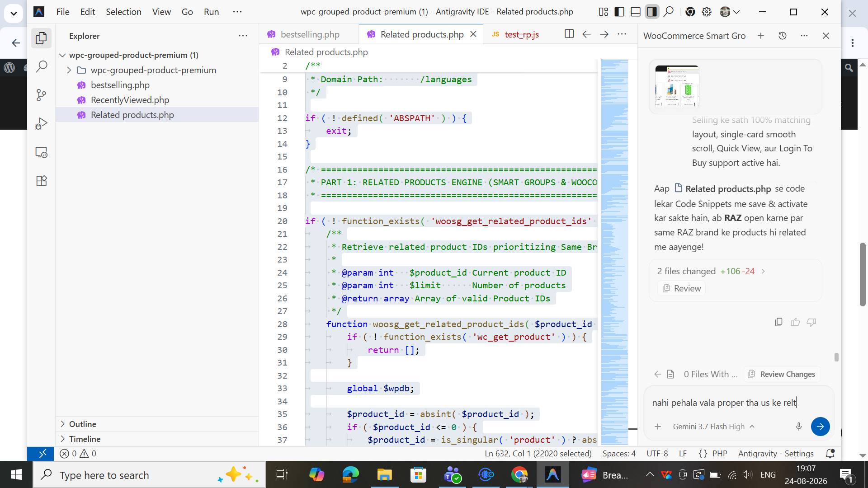Toggle the secondary side bar visibility
Screen dimensions: 868x488
pyautogui.click(x=652, y=12)
